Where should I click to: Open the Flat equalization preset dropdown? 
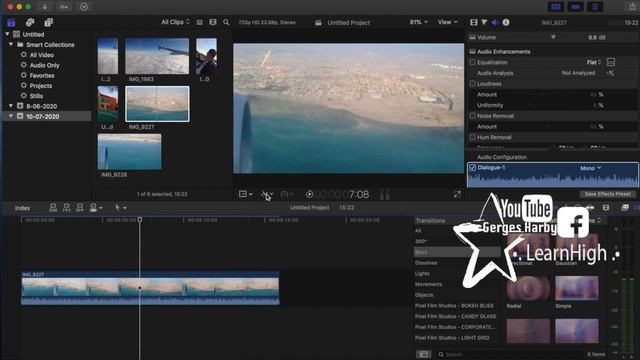pyautogui.click(x=594, y=62)
